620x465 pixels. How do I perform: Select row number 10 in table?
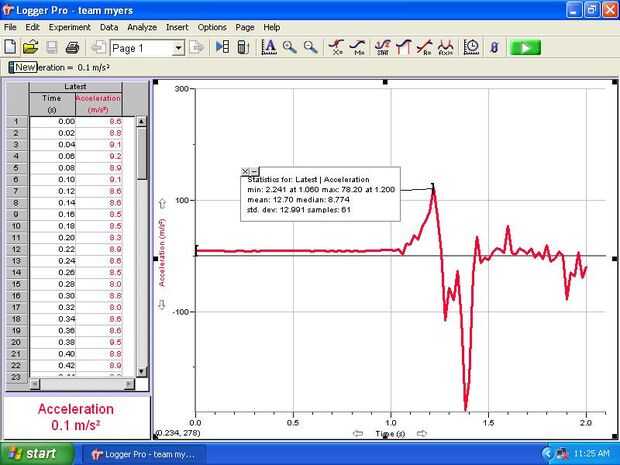(16, 226)
